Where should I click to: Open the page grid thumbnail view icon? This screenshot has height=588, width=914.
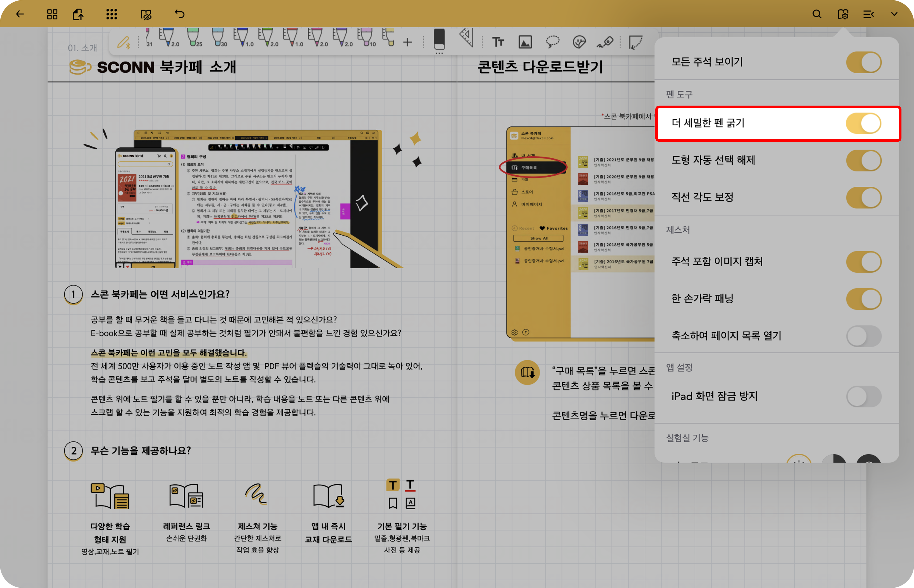tap(52, 15)
